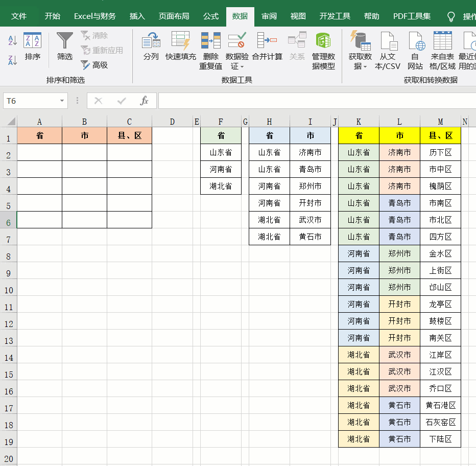Switch to the 开发工具 developer tab
The height and width of the screenshot is (466, 476).
335,16
